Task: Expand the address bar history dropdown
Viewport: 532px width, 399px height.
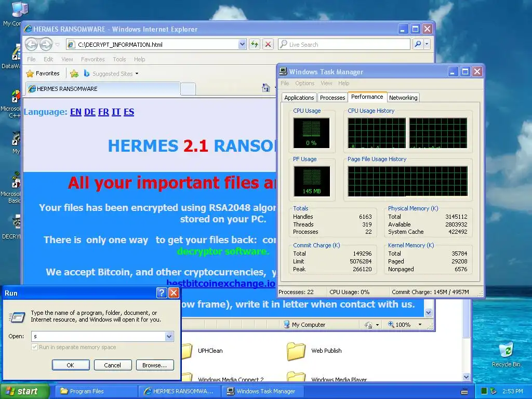Action: pos(242,44)
